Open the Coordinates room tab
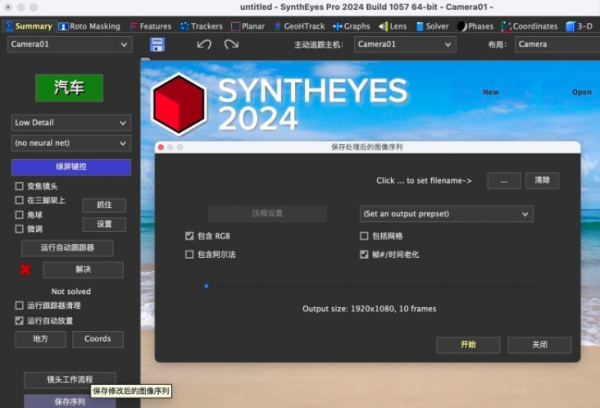The image size is (600, 408). (x=529, y=26)
